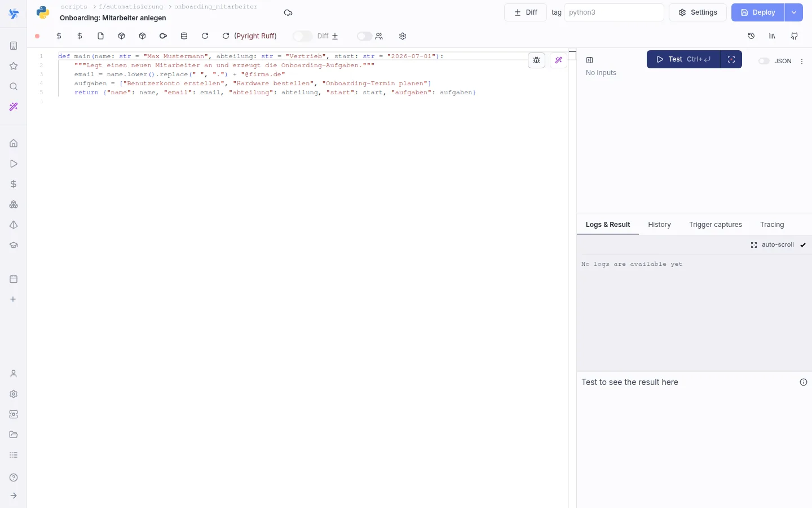Collapse the inputs panel with the panel icon
The width and height of the screenshot is (812, 508).
coord(589,60)
